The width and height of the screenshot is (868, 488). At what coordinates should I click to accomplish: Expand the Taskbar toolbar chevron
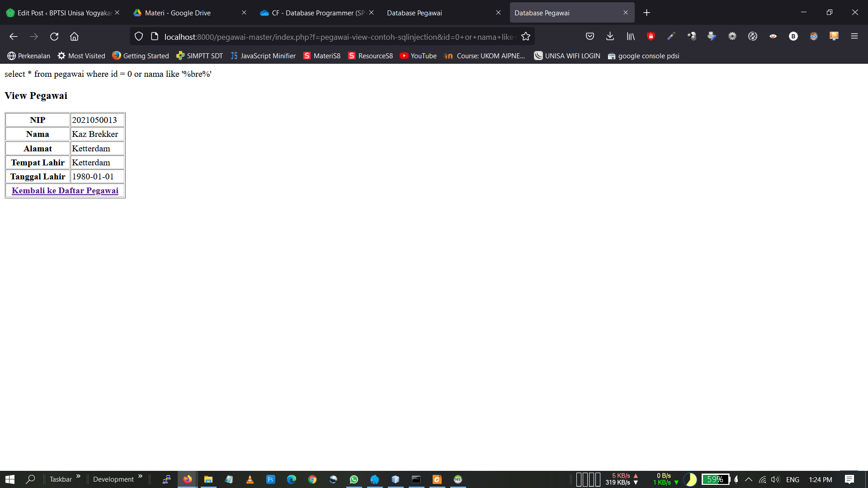78,476
